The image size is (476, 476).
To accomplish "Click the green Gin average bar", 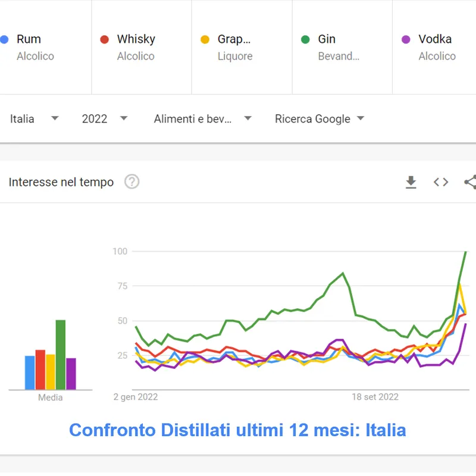I will pos(61,355).
